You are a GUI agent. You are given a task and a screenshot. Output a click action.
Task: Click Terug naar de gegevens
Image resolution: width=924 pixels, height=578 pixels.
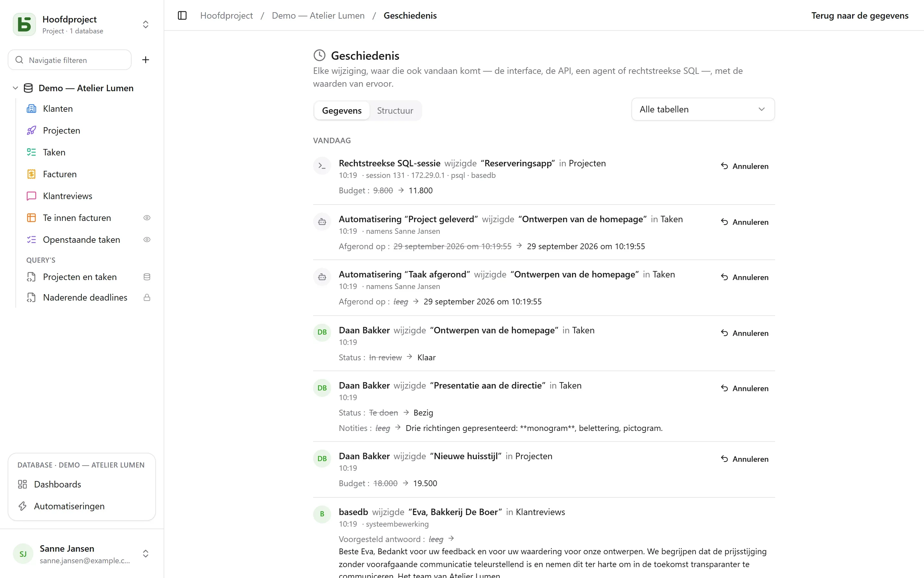tap(860, 15)
